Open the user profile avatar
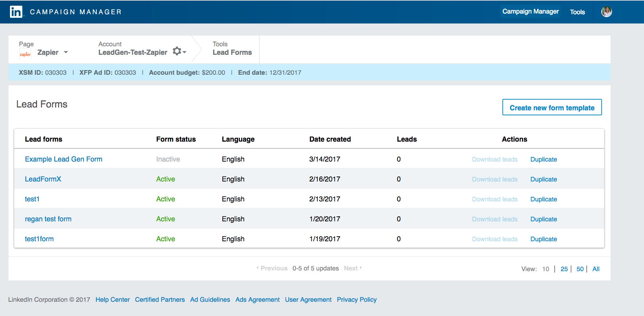Image resolution: width=644 pixels, height=316 pixels. pyautogui.click(x=606, y=12)
